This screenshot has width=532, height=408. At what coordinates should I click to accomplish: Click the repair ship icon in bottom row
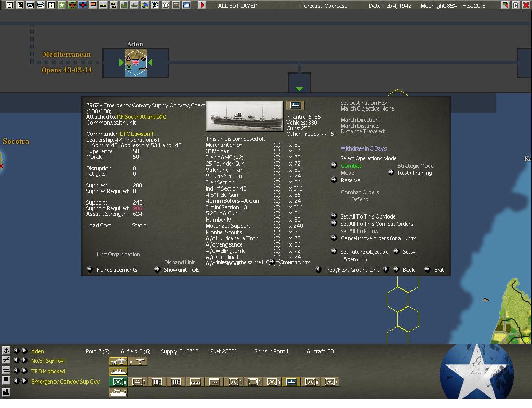point(118,392)
